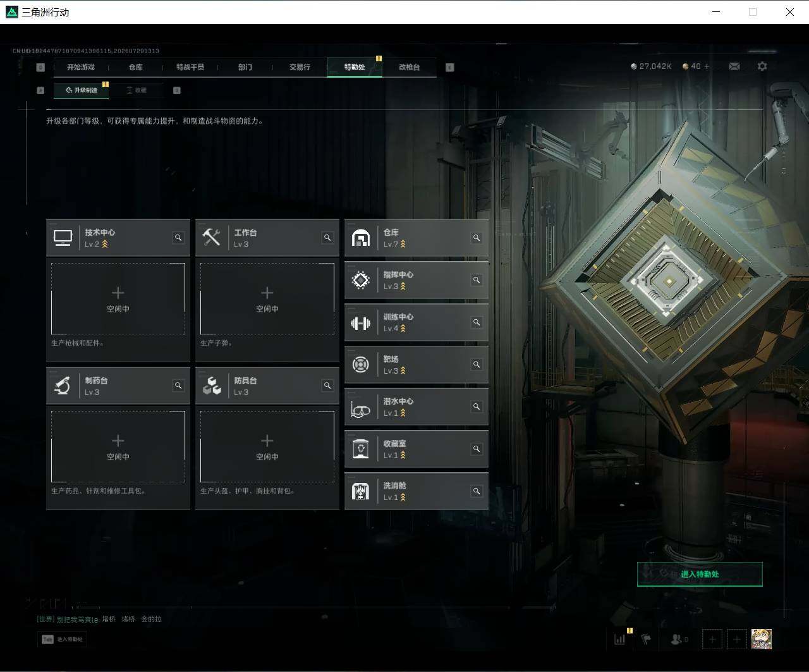
Task: Click the previous-tab key hint left of 开始游戏
Action: point(41,67)
